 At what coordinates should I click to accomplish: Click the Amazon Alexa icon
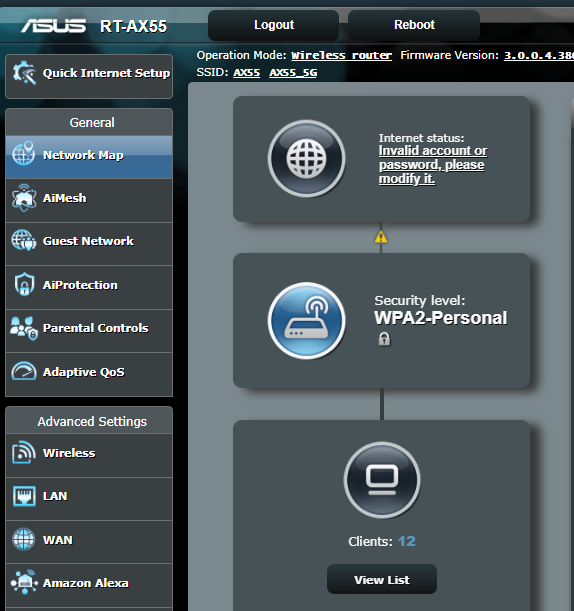[24, 583]
